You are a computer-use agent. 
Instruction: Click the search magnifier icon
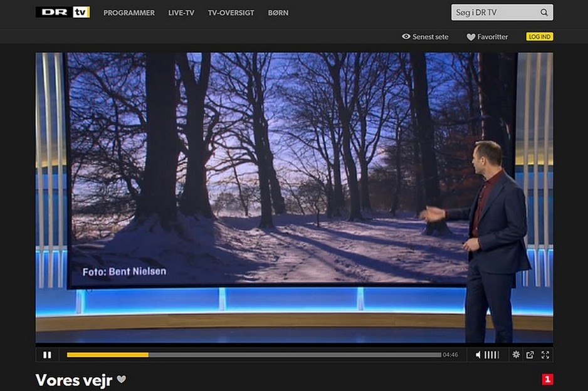(544, 13)
